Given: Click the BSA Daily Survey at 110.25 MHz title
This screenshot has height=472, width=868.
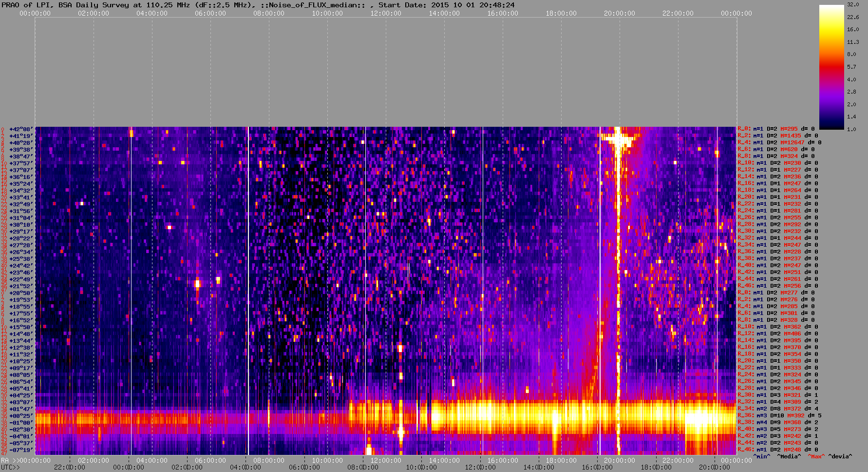Looking at the screenshot, I should coord(124,5).
